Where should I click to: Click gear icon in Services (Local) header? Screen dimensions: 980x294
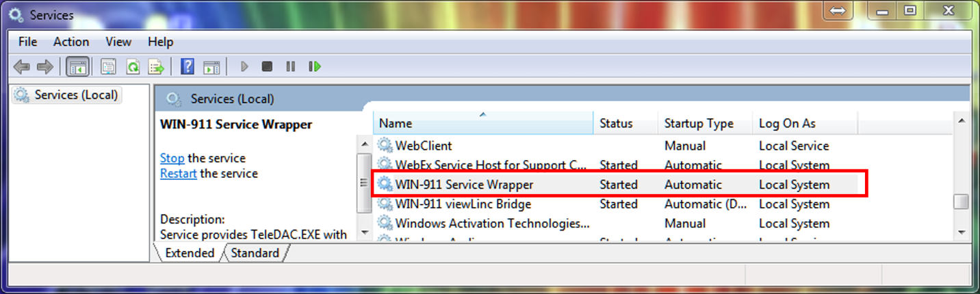(175, 100)
